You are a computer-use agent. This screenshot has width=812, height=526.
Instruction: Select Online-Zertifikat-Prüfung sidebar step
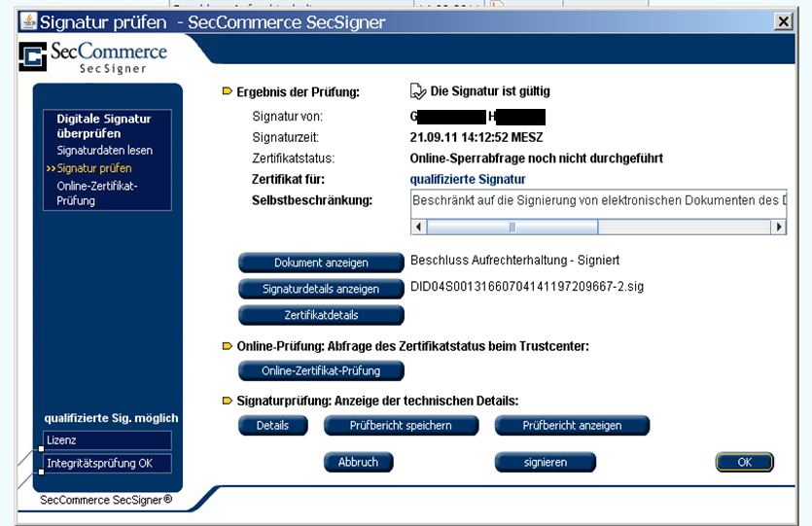click(x=97, y=193)
